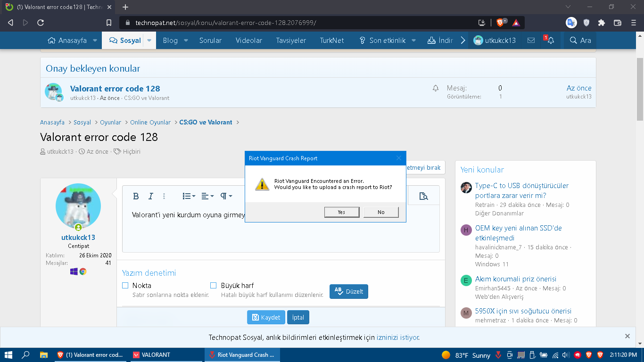Click the address bar URL field
Screen dimensions: 644x362
click(x=302, y=23)
